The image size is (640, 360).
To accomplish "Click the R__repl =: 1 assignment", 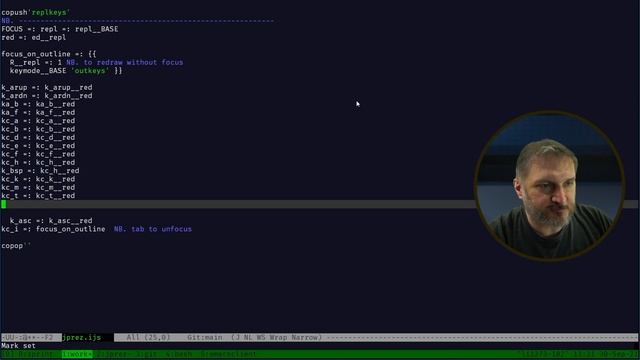I will pyautogui.click(x=36, y=62).
